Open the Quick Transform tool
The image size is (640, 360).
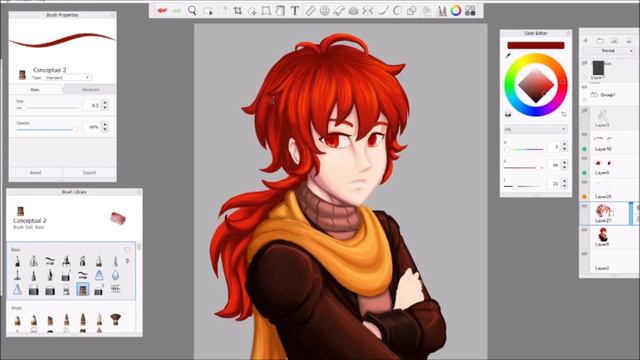click(x=252, y=11)
